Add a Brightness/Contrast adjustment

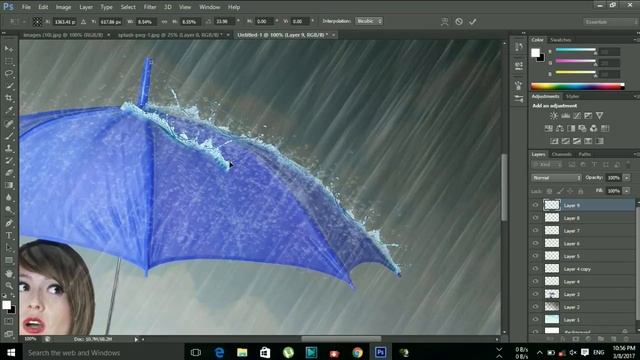[x=553, y=116]
